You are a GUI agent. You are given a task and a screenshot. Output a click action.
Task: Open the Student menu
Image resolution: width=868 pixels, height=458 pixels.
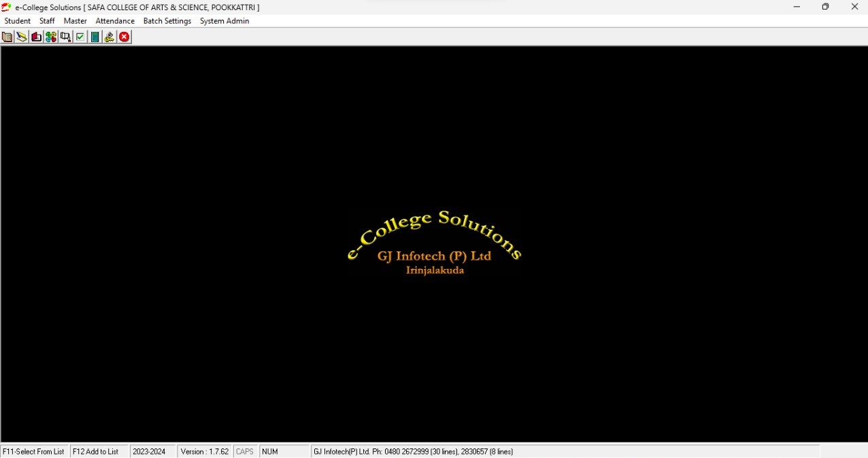18,21
